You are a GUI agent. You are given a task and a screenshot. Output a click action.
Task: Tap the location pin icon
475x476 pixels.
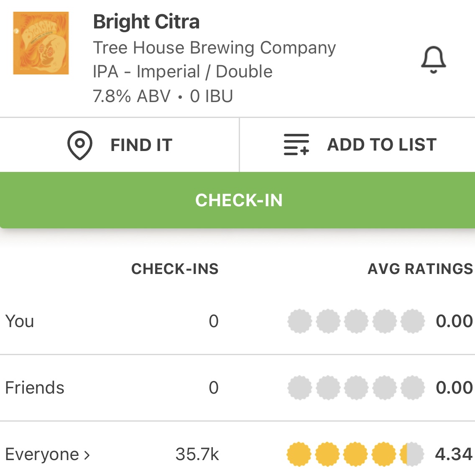[79, 145]
